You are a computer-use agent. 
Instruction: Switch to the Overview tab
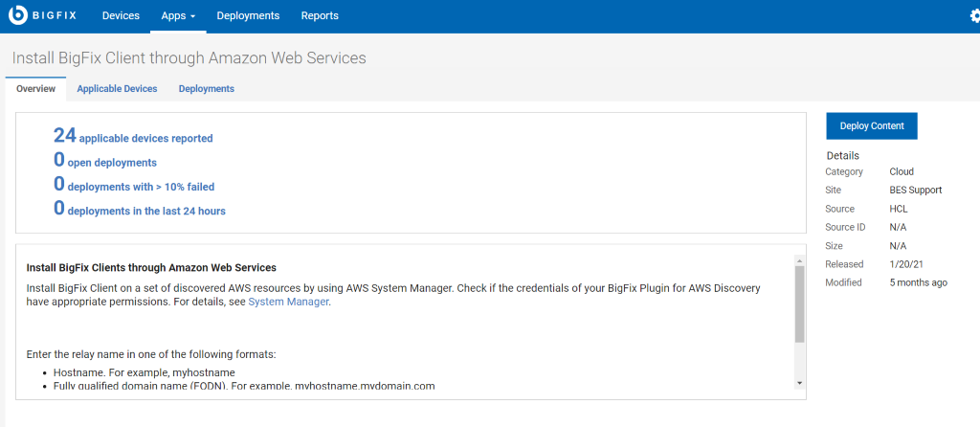(35, 89)
